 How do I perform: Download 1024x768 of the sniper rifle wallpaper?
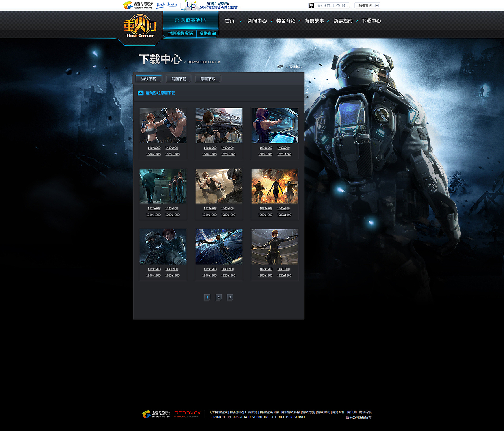pos(210,148)
